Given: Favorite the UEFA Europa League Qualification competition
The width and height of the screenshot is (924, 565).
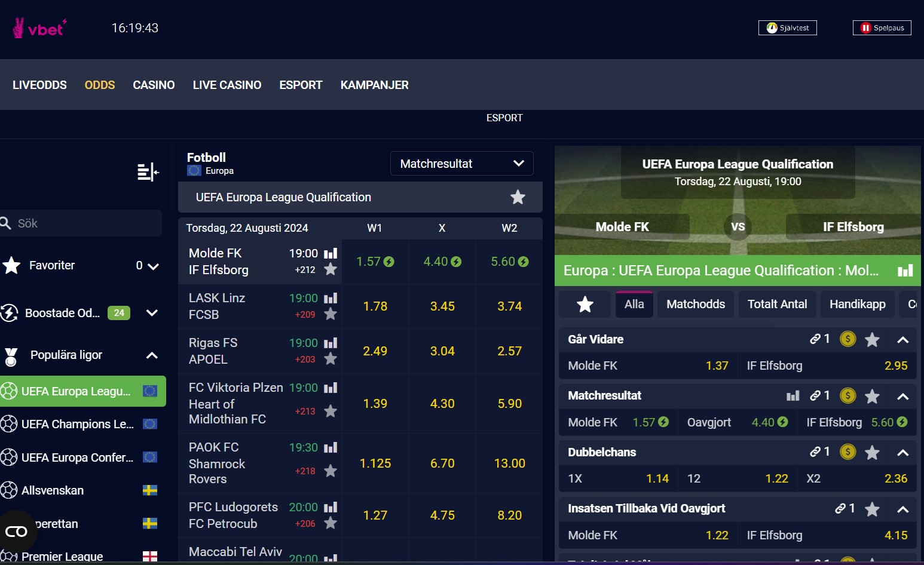Looking at the screenshot, I should pos(518,197).
